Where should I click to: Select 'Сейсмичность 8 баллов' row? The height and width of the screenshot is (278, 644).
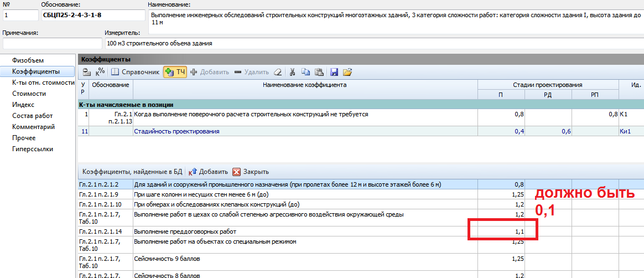(x=361, y=275)
